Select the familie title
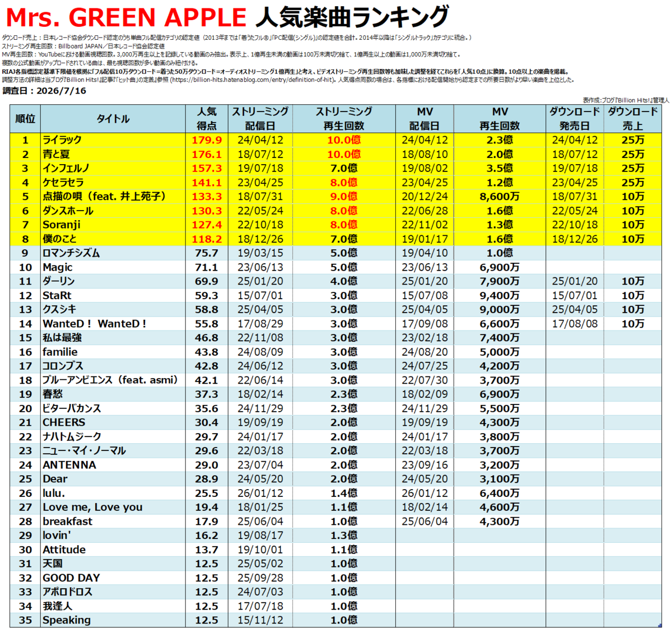The image size is (672, 628). (x=60, y=352)
